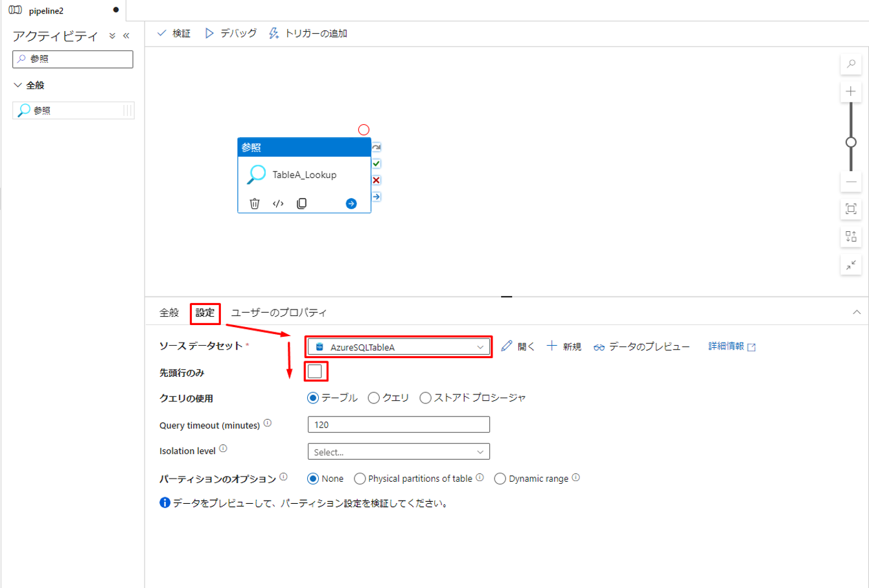Image resolution: width=869 pixels, height=588 pixels.
Task: Select the ストアド プロシージャ radio option
Action: click(425, 398)
